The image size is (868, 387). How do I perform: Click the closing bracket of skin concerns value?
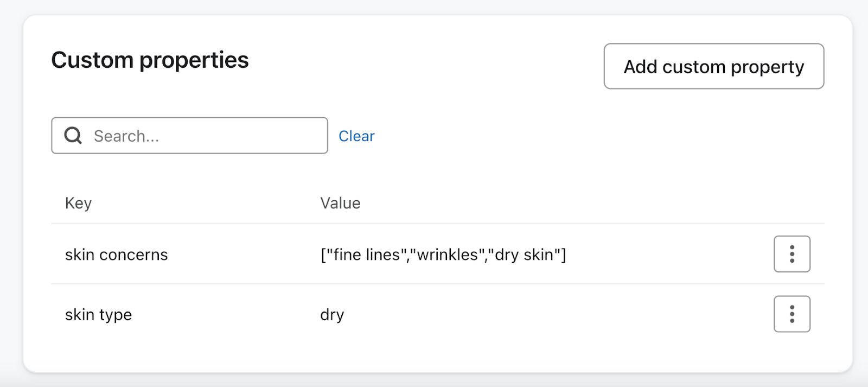click(564, 255)
